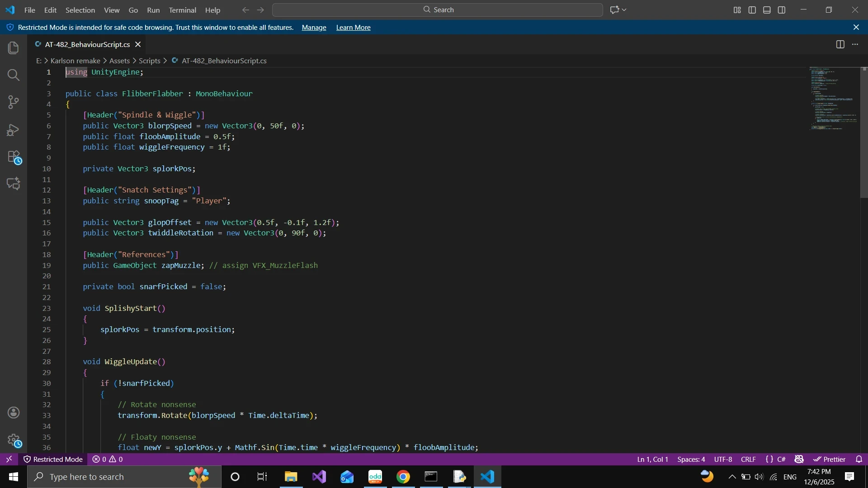Toggle the secondary side bar layout button
The width and height of the screenshot is (868, 488).
pyautogui.click(x=782, y=10)
